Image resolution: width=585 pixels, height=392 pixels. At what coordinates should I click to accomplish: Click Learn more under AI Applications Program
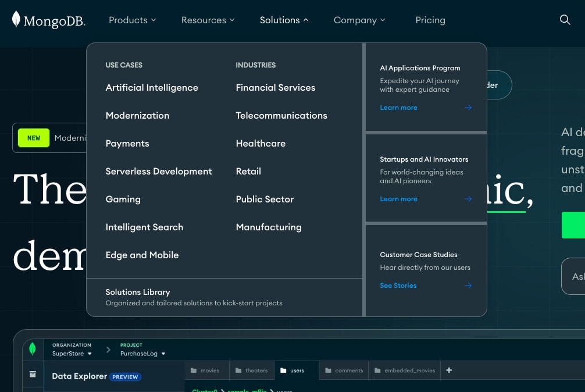[398, 108]
